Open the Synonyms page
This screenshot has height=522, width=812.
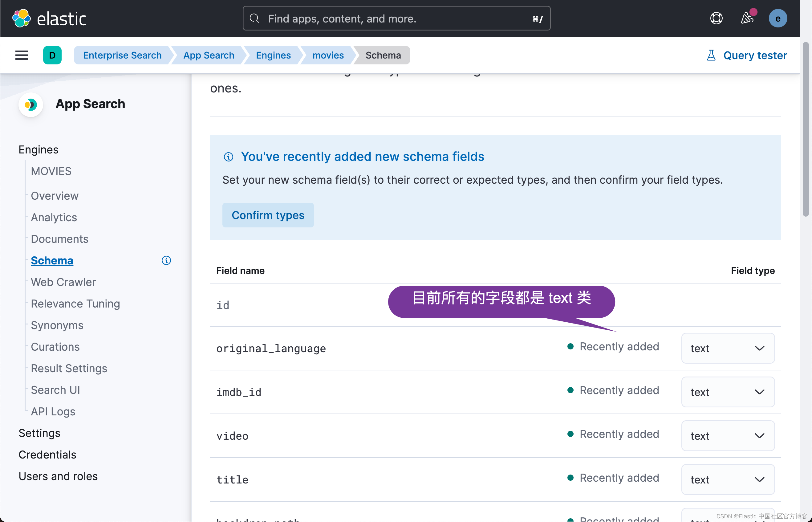(57, 325)
